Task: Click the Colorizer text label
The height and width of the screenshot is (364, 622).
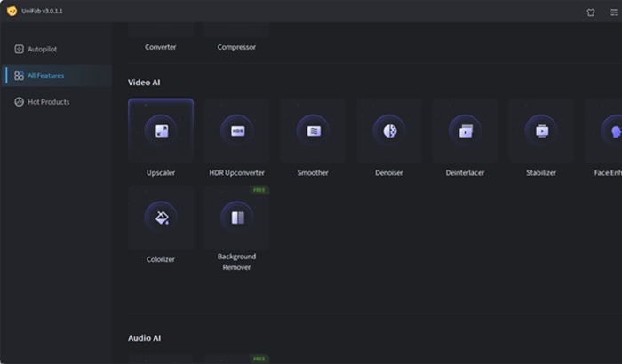Action: point(160,259)
